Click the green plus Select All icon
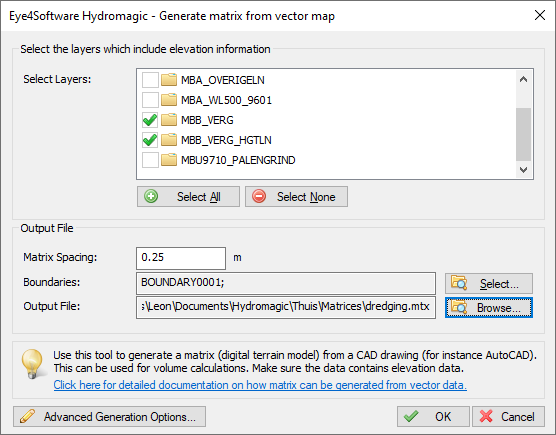556x435 pixels. click(151, 196)
